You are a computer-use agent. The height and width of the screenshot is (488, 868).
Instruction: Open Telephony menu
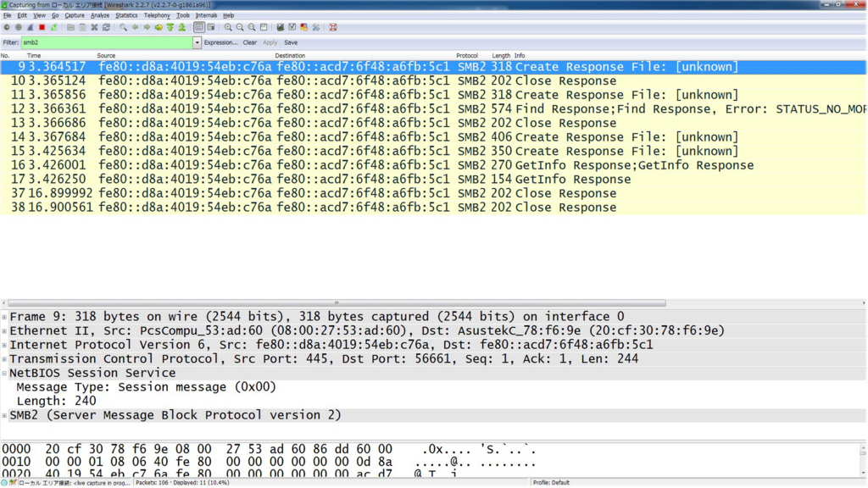click(157, 15)
